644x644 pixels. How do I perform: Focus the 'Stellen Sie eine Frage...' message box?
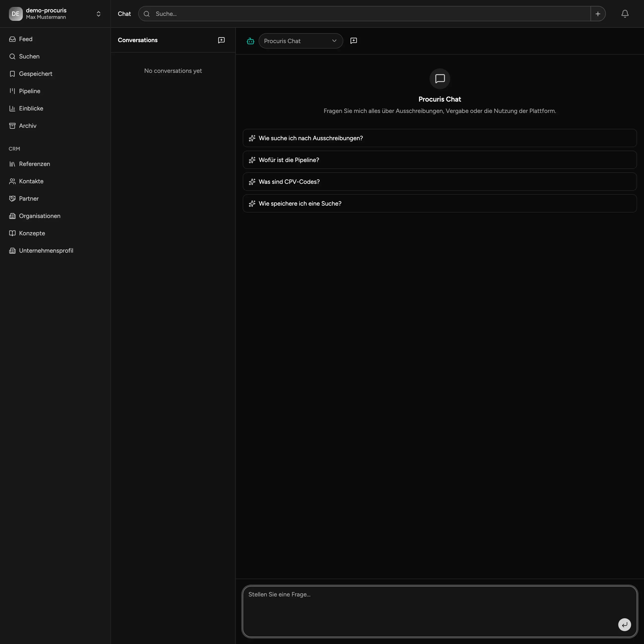[440, 611]
